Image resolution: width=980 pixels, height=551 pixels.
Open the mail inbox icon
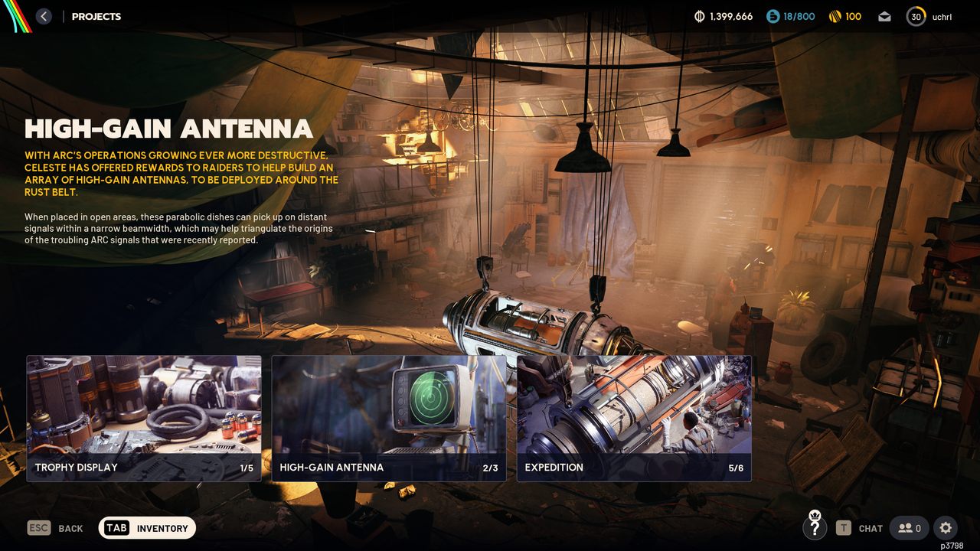pos(884,17)
